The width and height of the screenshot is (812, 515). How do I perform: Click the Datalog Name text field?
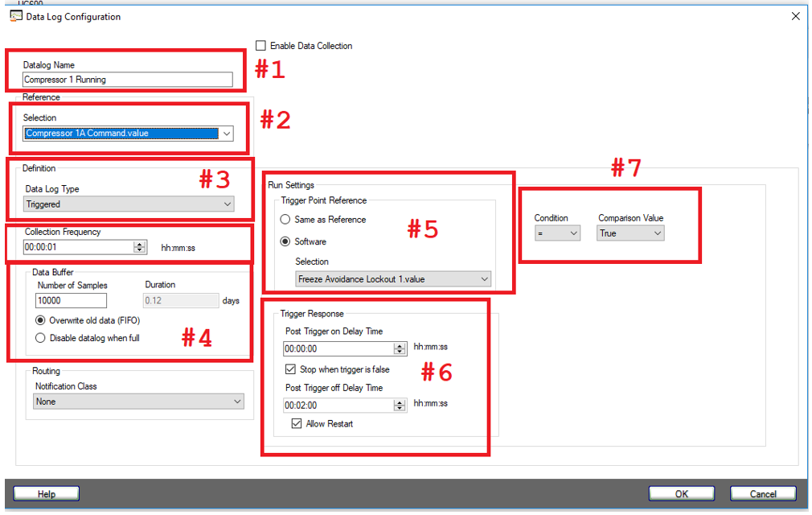[128, 80]
